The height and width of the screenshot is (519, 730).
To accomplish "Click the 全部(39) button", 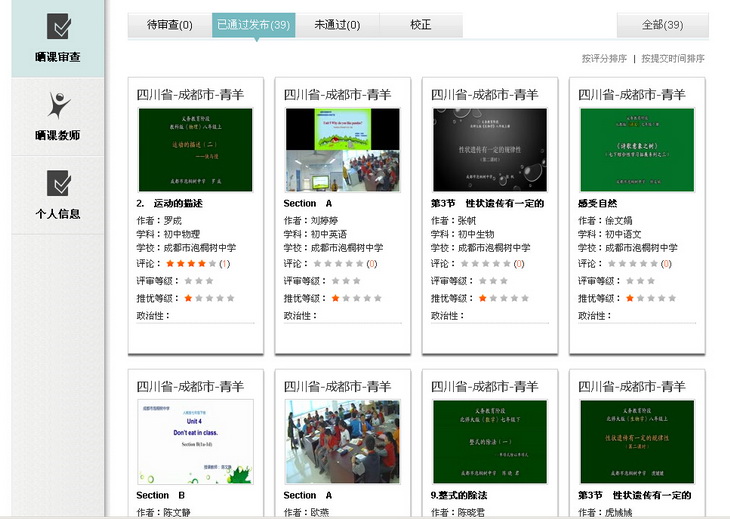I will click(x=662, y=25).
